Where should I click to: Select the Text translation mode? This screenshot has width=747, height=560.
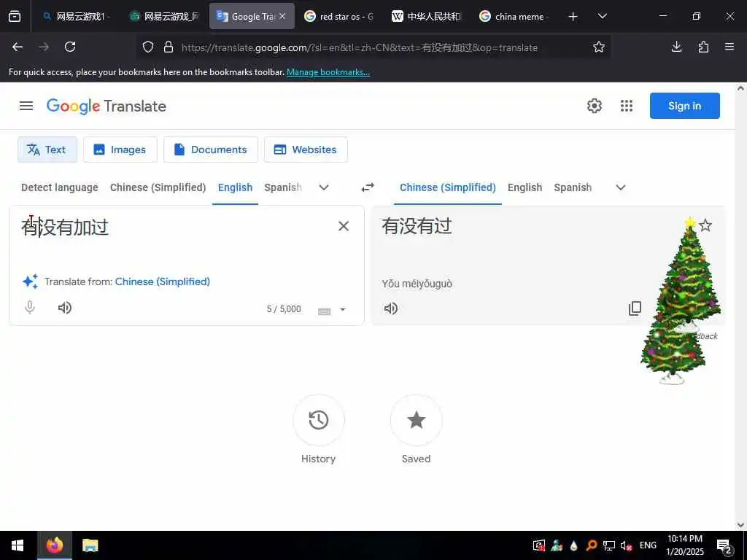47,149
